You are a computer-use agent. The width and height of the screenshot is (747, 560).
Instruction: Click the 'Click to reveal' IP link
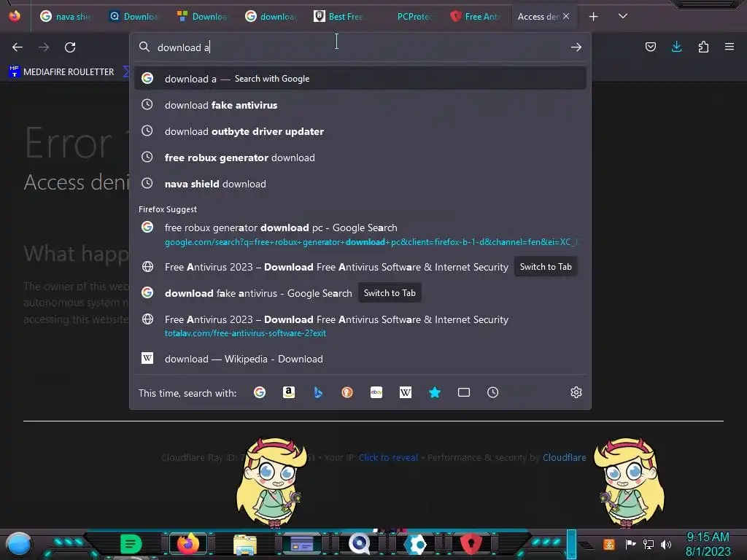pos(388,458)
